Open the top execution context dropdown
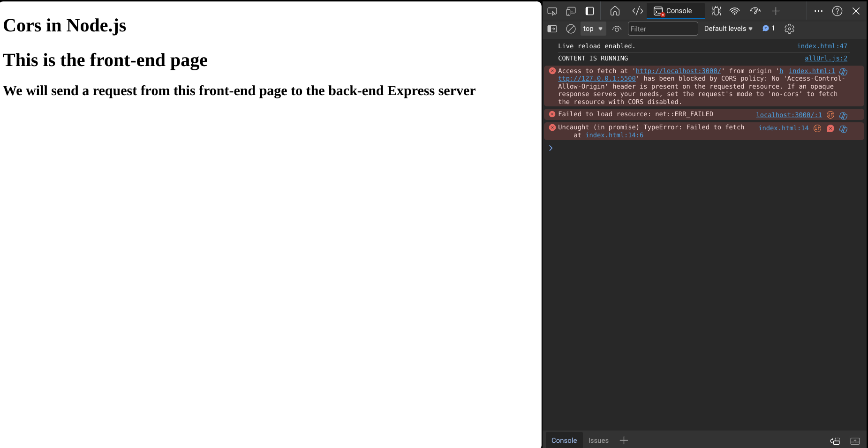The height and width of the screenshot is (448, 868). pos(592,29)
